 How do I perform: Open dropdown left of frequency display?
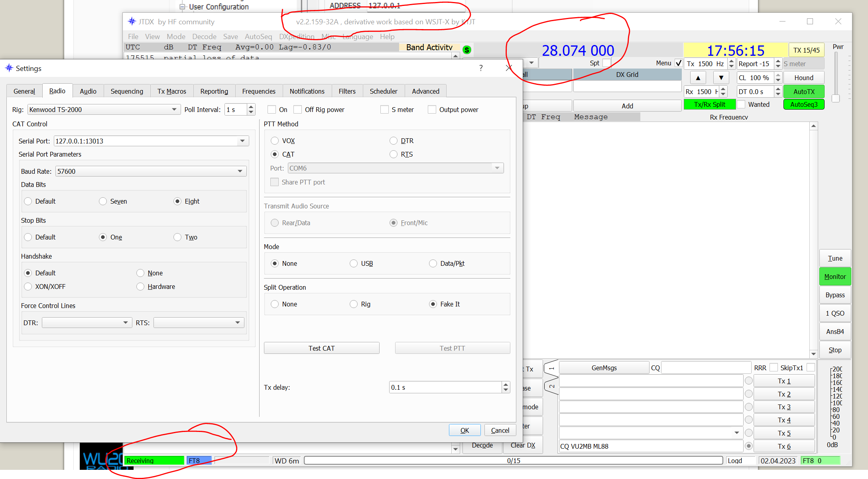(x=531, y=63)
